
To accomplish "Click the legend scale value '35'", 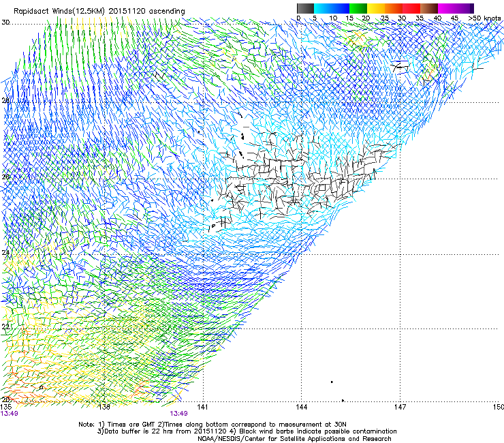I will coord(420,18).
